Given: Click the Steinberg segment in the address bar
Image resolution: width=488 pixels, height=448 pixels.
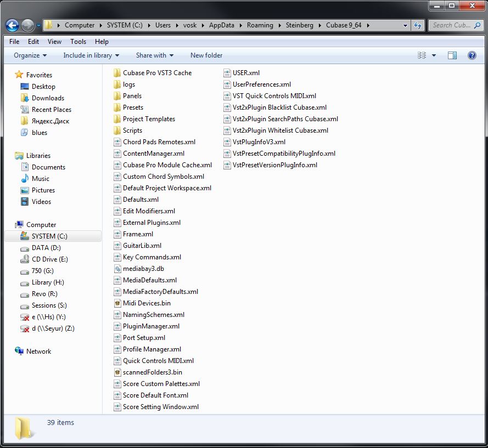Looking at the screenshot, I should 299,25.
